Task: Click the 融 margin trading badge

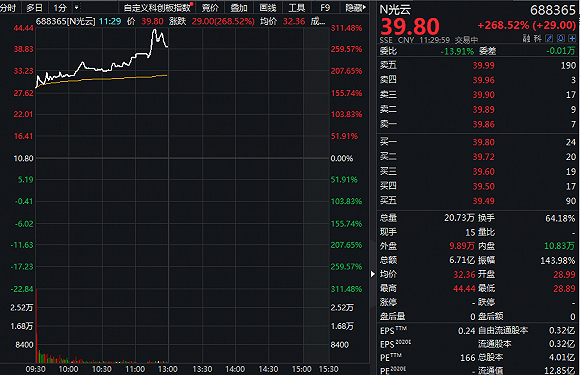Action: [x=526, y=38]
